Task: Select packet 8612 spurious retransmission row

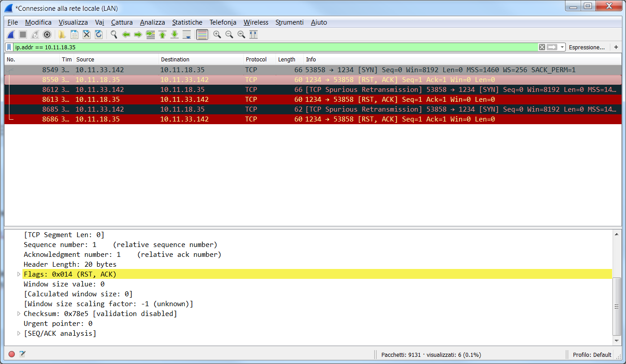Action: pos(313,90)
